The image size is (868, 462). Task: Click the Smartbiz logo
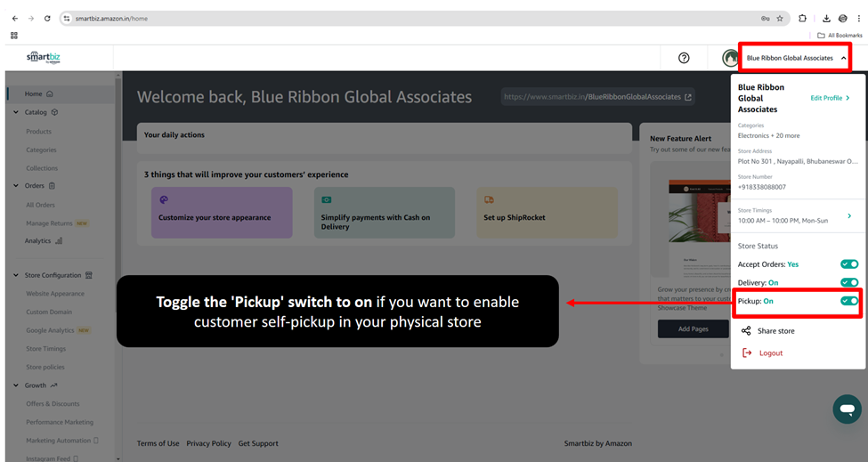click(44, 58)
